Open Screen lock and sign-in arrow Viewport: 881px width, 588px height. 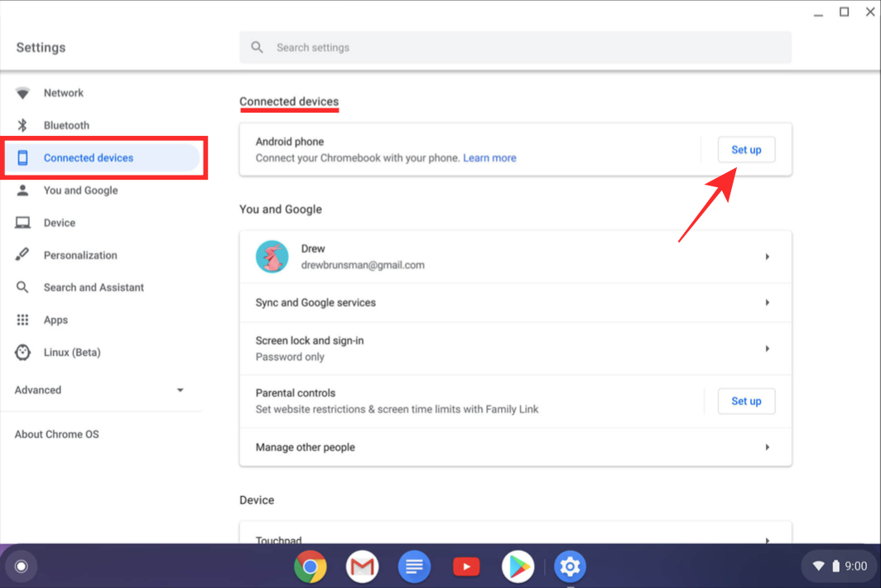(x=767, y=349)
